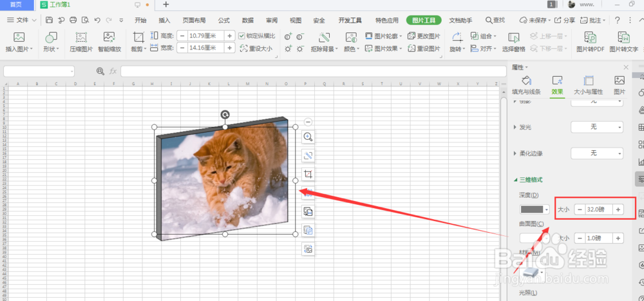The height and width of the screenshot is (301, 644).
Task: Click 更改图片 (Change Picture)
Action: click(424, 36)
